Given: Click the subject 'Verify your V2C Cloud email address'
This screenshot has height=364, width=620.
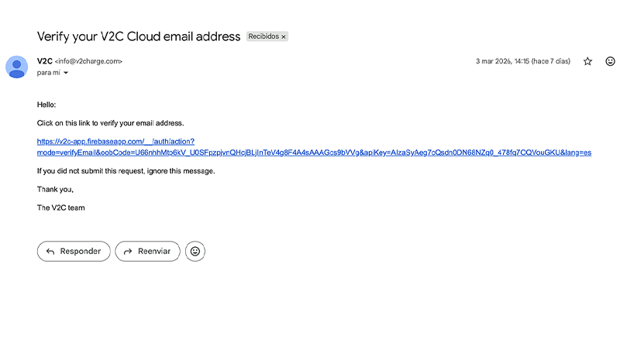Looking at the screenshot, I should pyautogui.click(x=139, y=36).
